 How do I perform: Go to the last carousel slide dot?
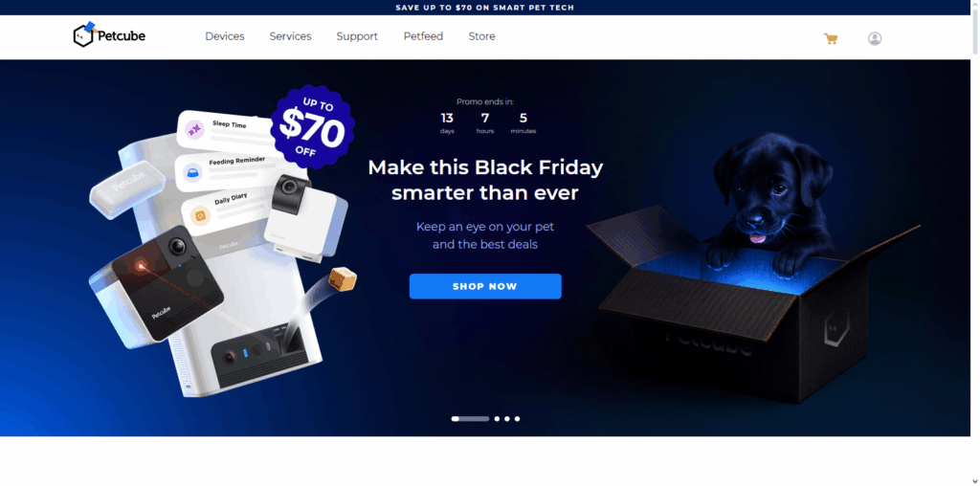pyautogui.click(x=517, y=418)
